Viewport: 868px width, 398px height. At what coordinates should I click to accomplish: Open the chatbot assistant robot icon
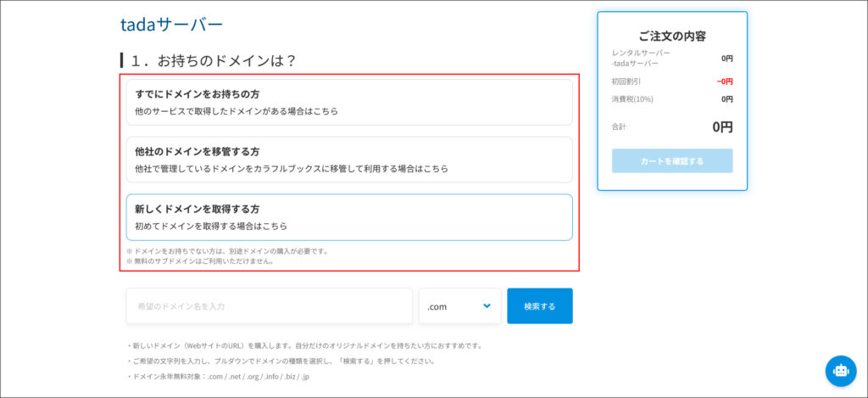pyautogui.click(x=840, y=370)
